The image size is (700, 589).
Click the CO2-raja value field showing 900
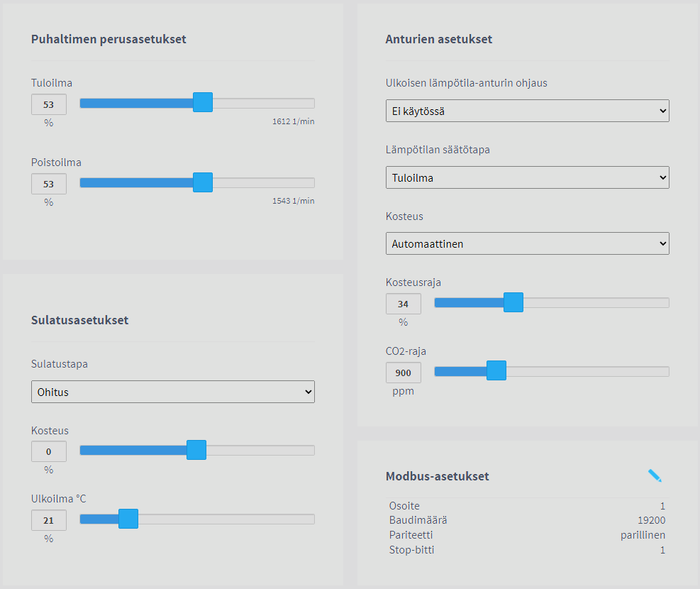(404, 373)
